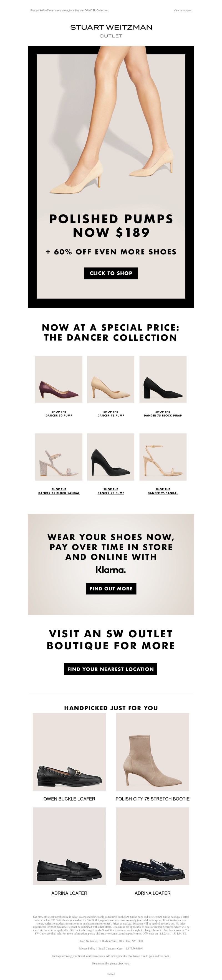Select the navy patent Adrina Loafer image
This screenshot has height=980, width=222.
click(x=152, y=846)
